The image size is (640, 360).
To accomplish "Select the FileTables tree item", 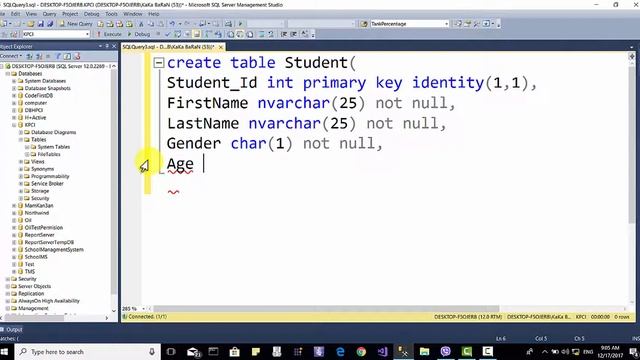I will [x=49, y=154].
